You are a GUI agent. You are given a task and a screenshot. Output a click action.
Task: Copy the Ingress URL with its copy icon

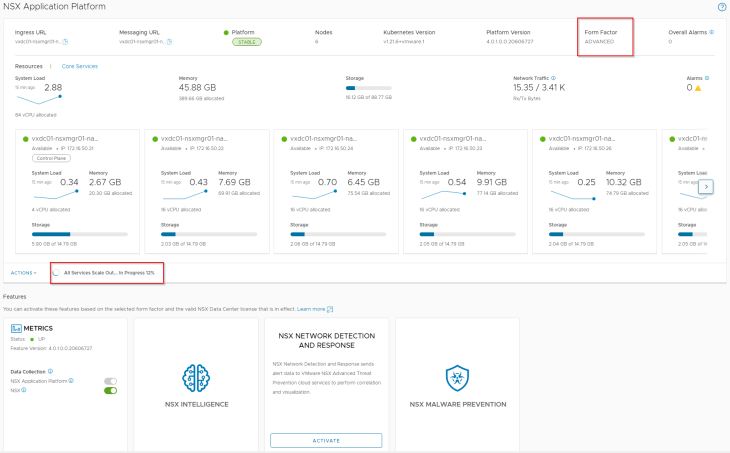click(x=66, y=42)
